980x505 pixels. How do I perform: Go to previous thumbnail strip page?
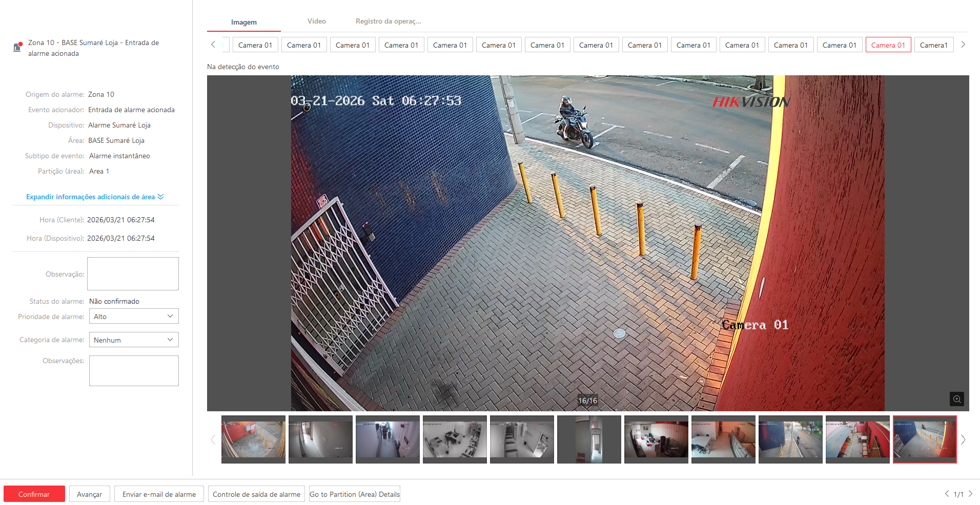click(213, 440)
